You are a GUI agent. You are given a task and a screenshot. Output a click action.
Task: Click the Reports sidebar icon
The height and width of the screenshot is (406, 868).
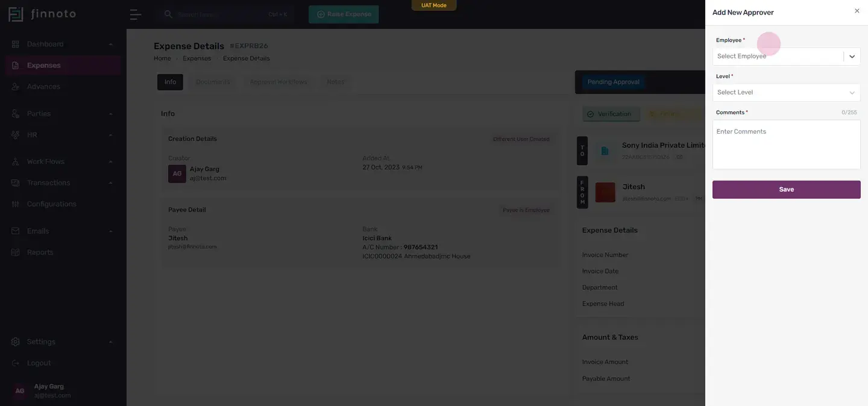point(16,252)
